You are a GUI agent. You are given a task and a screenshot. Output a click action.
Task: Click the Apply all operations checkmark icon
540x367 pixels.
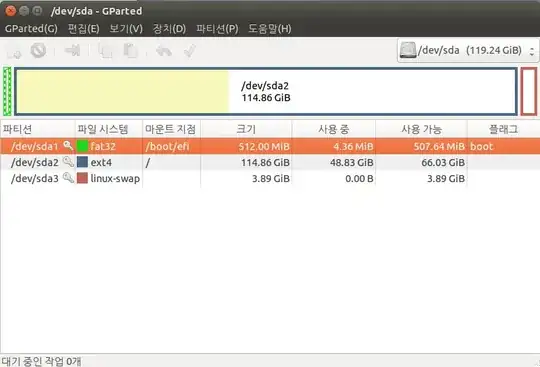click(190, 51)
